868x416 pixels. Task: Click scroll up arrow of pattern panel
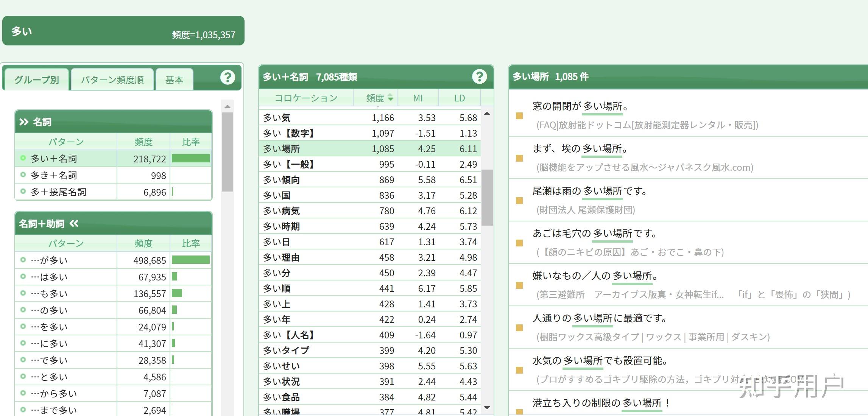228,106
